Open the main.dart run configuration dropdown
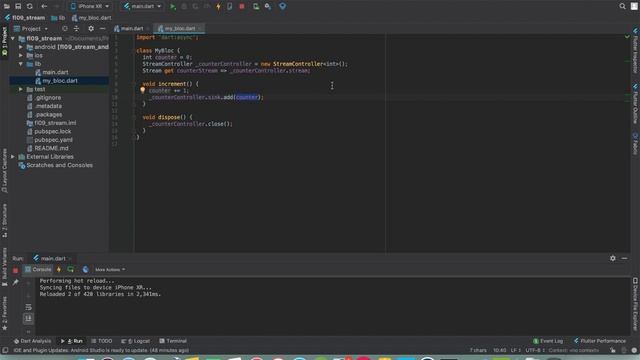The width and height of the screenshot is (640, 360). point(142,6)
